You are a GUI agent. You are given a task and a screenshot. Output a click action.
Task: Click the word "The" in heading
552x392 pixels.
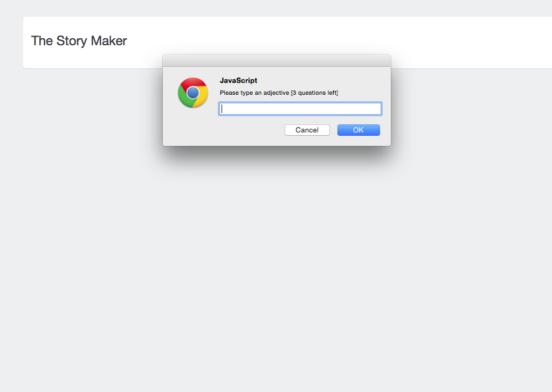click(42, 41)
